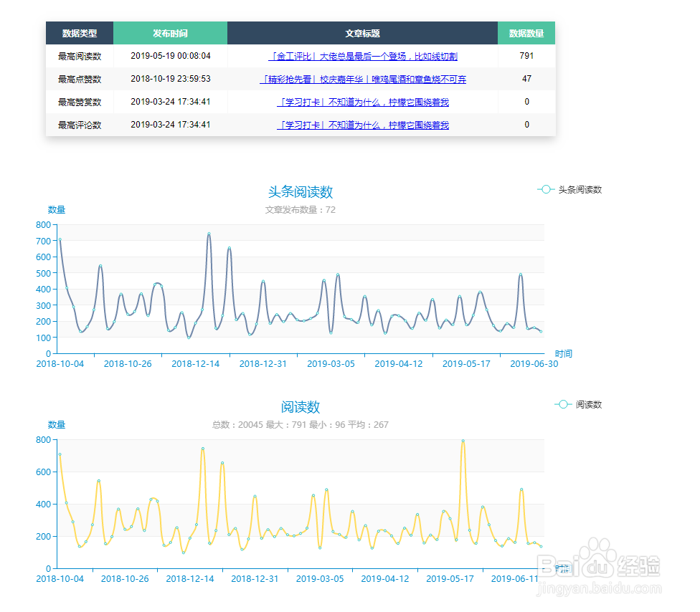Click the 2018-10-04 starting point on the 头条阅读数 chart

click(x=60, y=239)
